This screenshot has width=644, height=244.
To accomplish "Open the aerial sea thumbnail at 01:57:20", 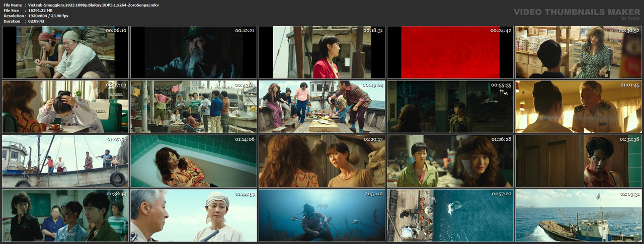I will pos(450,215).
